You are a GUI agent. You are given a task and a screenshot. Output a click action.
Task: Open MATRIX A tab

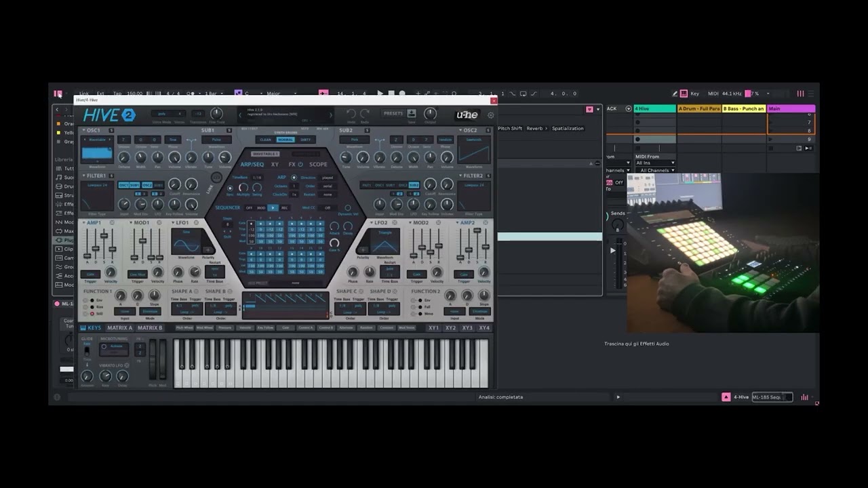[x=120, y=328]
